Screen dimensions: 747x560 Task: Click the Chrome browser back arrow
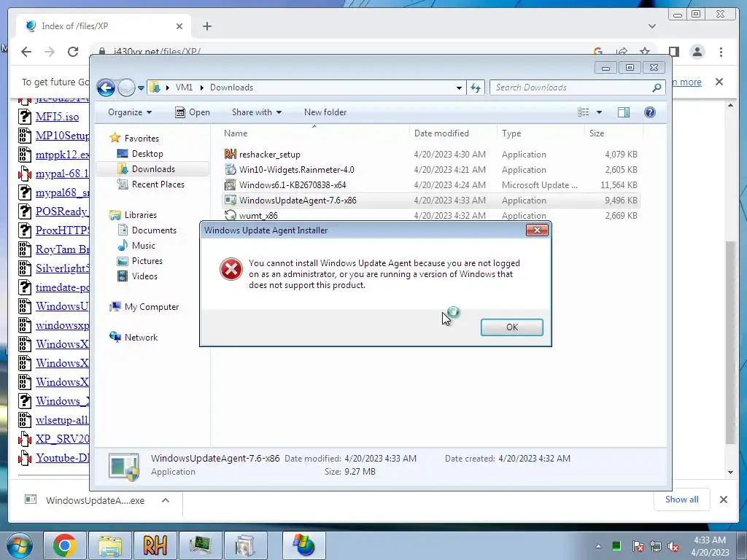[x=26, y=52]
